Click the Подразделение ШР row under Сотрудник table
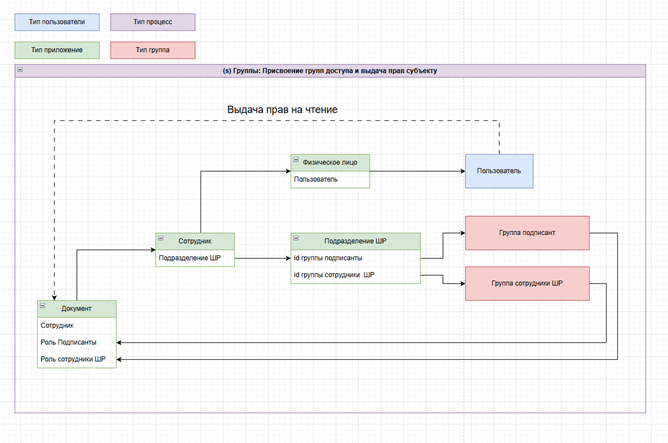 point(195,258)
